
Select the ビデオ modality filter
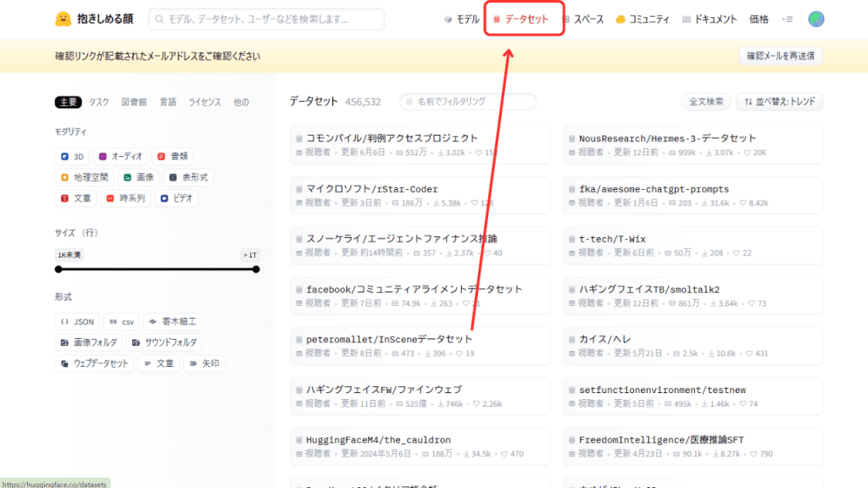pyautogui.click(x=176, y=198)
